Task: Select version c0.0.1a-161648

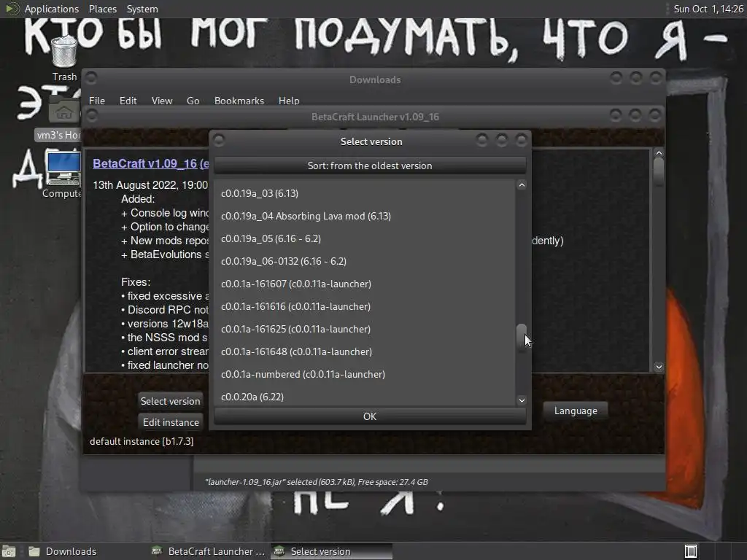Action: coord(365,351)
